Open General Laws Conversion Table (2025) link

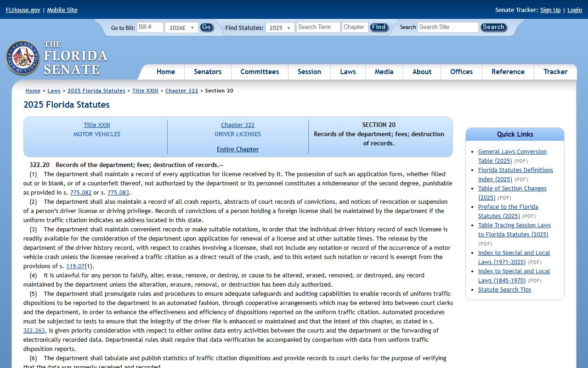click(x=512, y=156)
